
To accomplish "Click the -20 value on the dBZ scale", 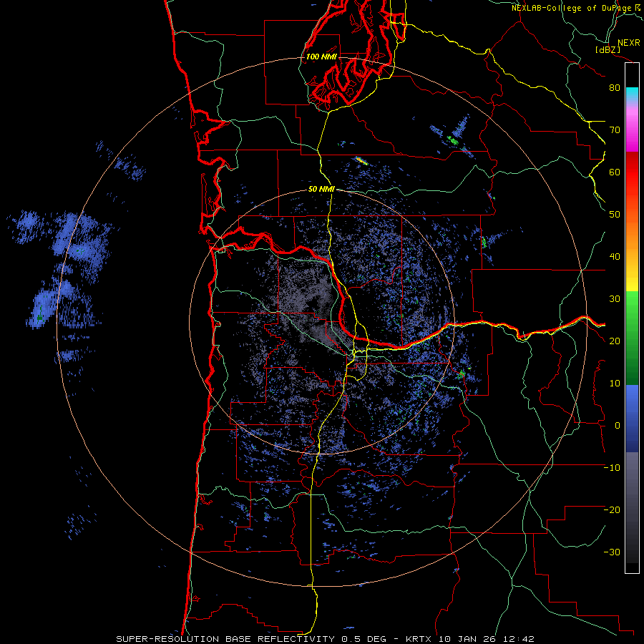I will (x=612, y=510).
